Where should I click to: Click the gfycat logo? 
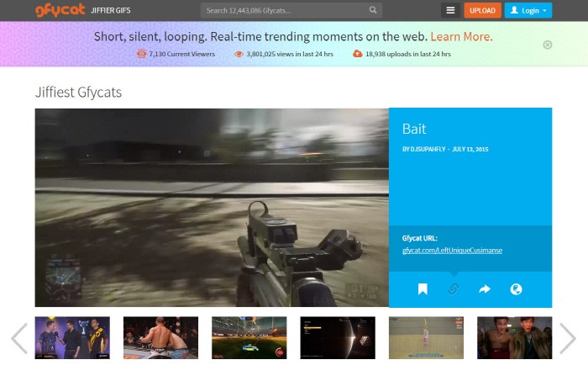tap(60, 10)
